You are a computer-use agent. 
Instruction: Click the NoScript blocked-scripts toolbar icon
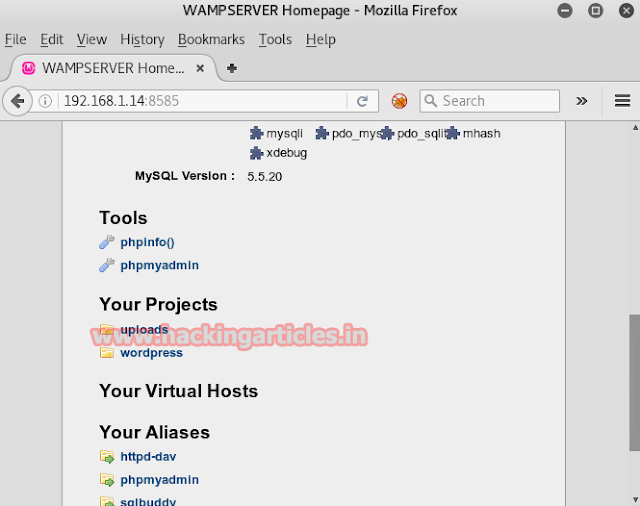(x=399, y=101)
